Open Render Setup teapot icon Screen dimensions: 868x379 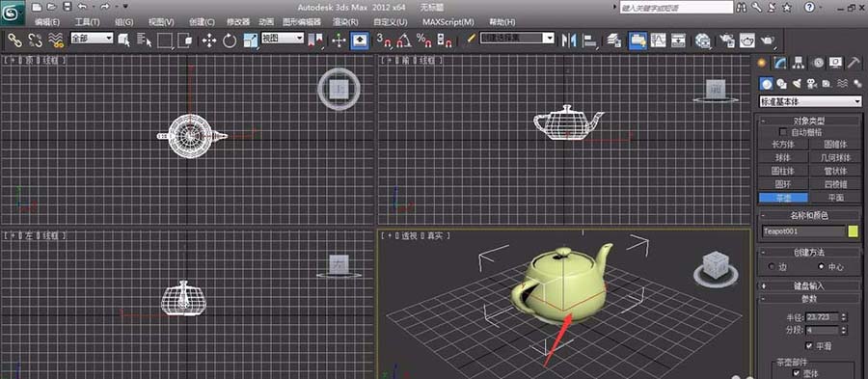pyautogui.click(x=727, y=40)
